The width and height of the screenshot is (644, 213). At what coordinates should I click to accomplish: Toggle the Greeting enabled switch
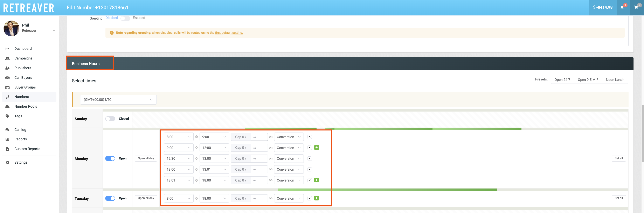click(x=125, y=19)
